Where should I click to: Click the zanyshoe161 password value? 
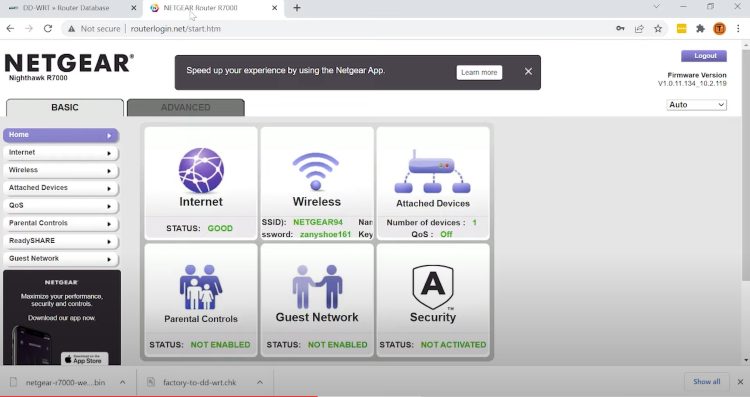point(325,234)
